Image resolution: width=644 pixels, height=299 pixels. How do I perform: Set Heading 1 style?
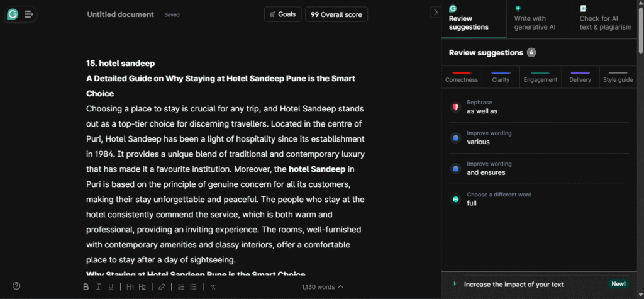(x=130, y=287)
